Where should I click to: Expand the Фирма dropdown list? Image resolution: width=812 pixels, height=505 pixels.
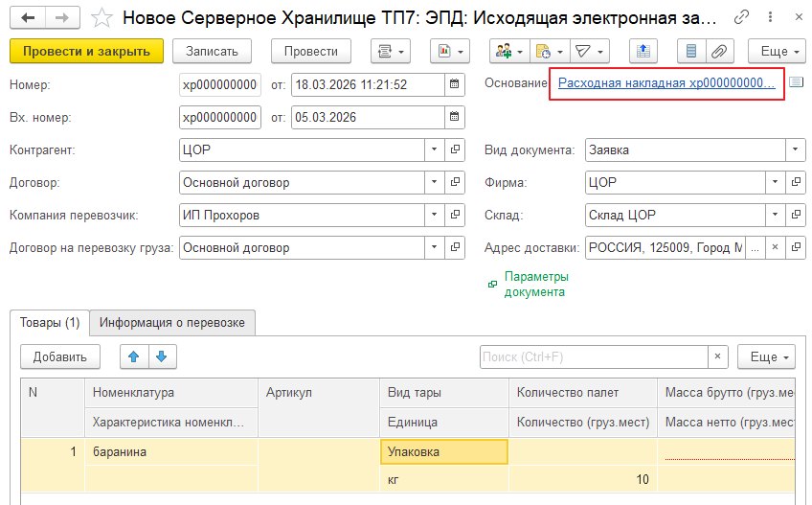tap(775, 182)
